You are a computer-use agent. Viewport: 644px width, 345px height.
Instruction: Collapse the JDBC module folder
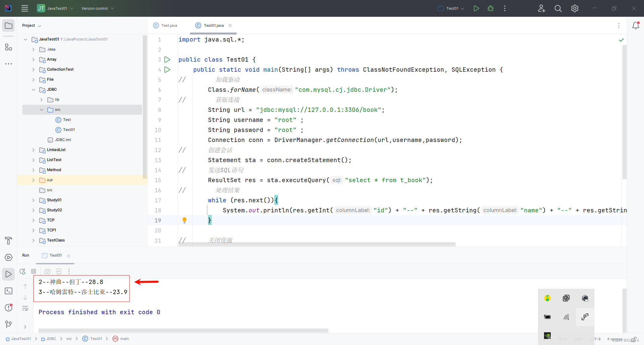coord(33,90)
